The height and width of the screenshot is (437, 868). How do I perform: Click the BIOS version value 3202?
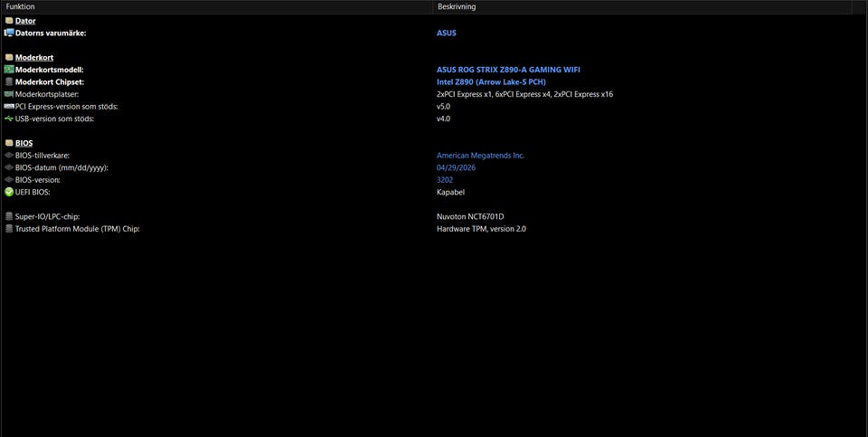445,179
